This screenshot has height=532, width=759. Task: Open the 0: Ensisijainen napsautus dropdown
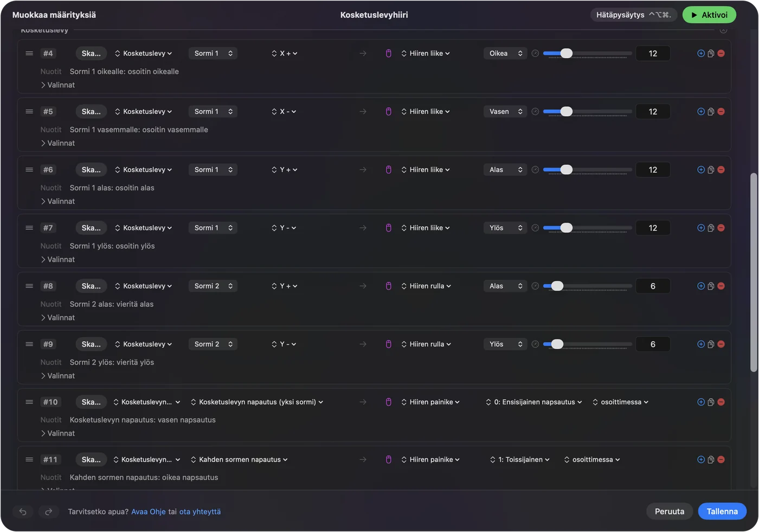(x=534, y=402)
